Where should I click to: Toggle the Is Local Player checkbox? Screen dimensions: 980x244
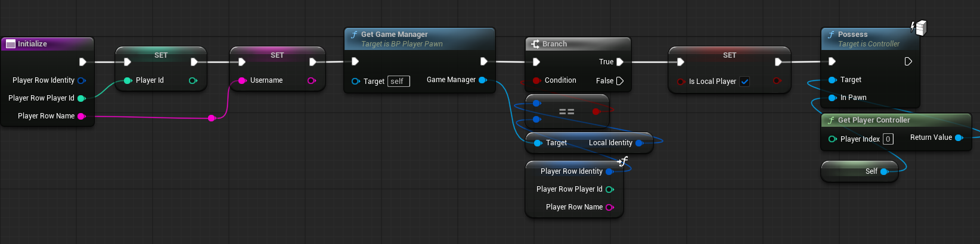pyautogui.click(x=745, y=82)
